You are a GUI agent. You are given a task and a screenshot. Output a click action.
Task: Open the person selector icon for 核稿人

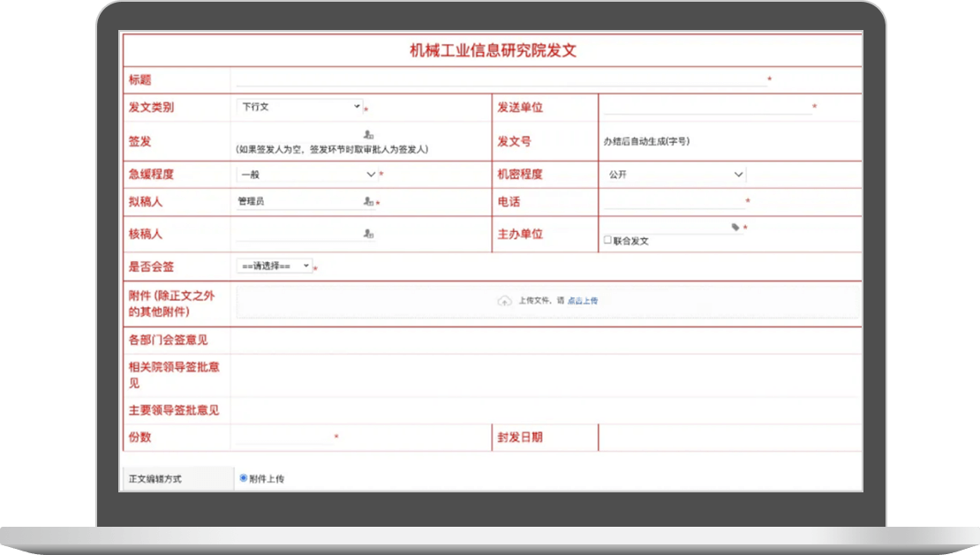coord(368,235)
